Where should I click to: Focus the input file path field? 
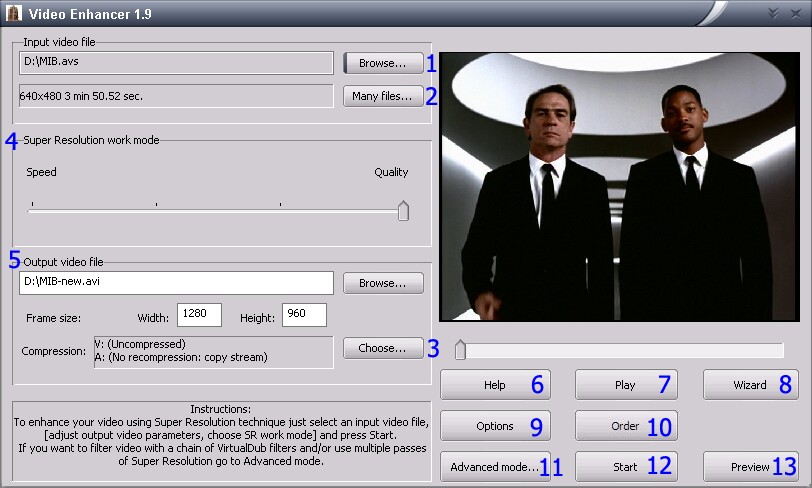click(x=177, y=63)
